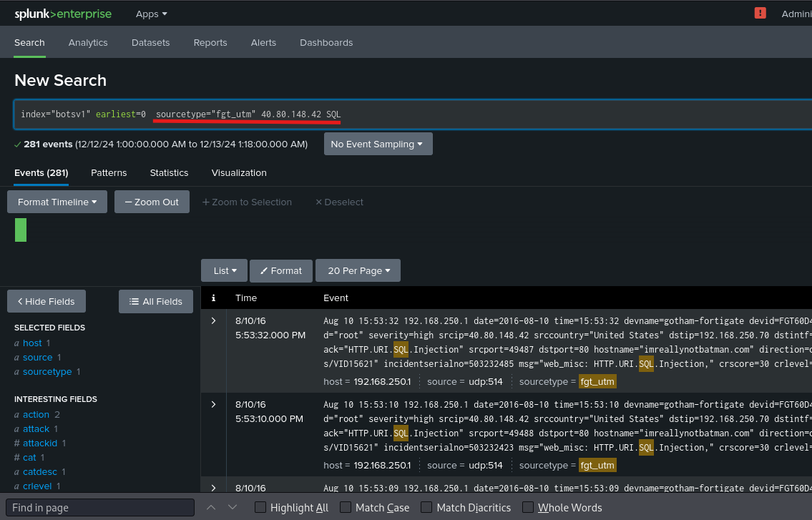This screenshot has height=520, width=812.
Task: Open the crlevel interesting field
Action: [x=37, y=486]
